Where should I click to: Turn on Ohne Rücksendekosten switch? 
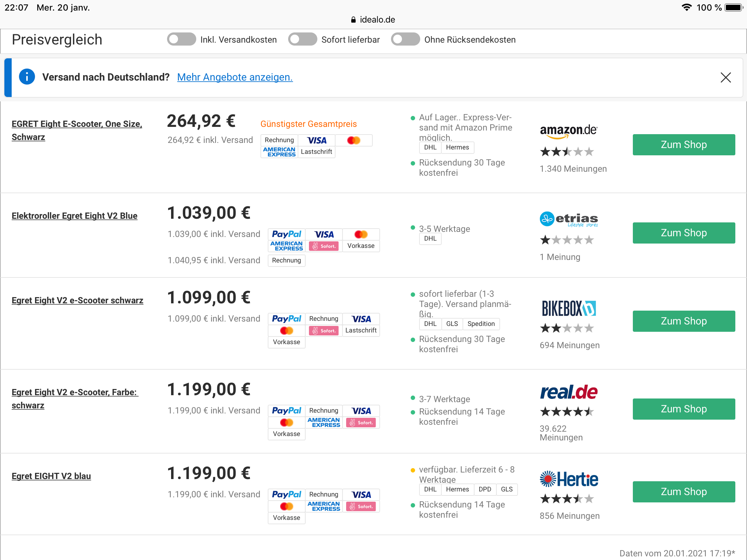click(x=405, y=39)
